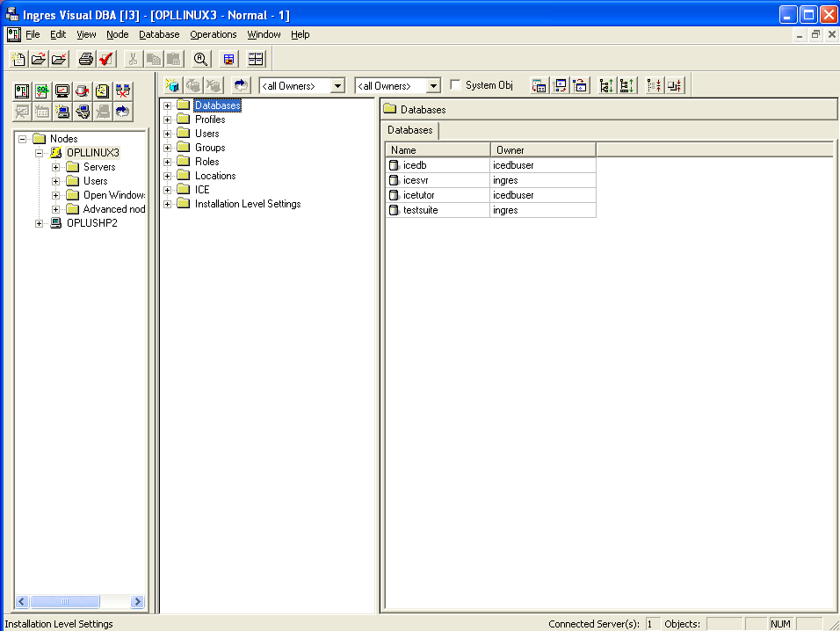Open a DOM window from the node toolbar

click(x=22, y=91)
